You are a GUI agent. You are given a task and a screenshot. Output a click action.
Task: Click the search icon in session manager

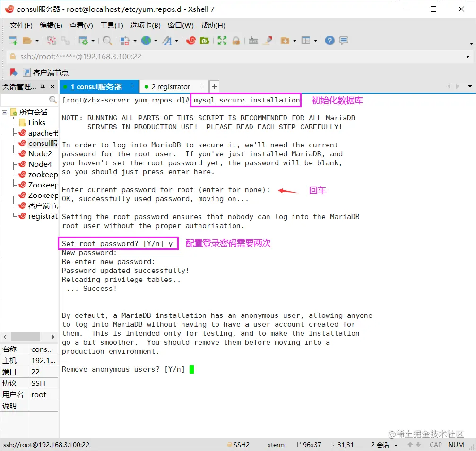tap(53, 100)
